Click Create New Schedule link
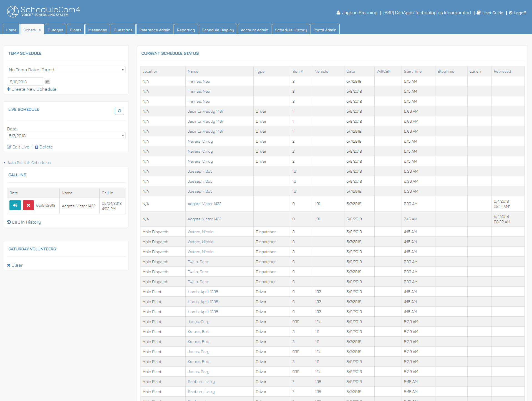Image resolution: width=532 pixels, height=401 pixels. click(x=34, y=89)
